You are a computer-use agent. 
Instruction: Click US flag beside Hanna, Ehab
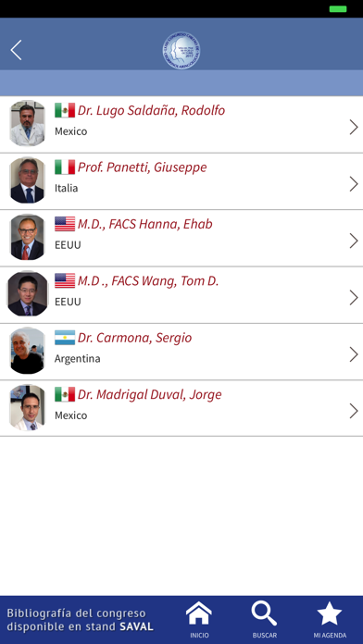[x=65, y=224]
